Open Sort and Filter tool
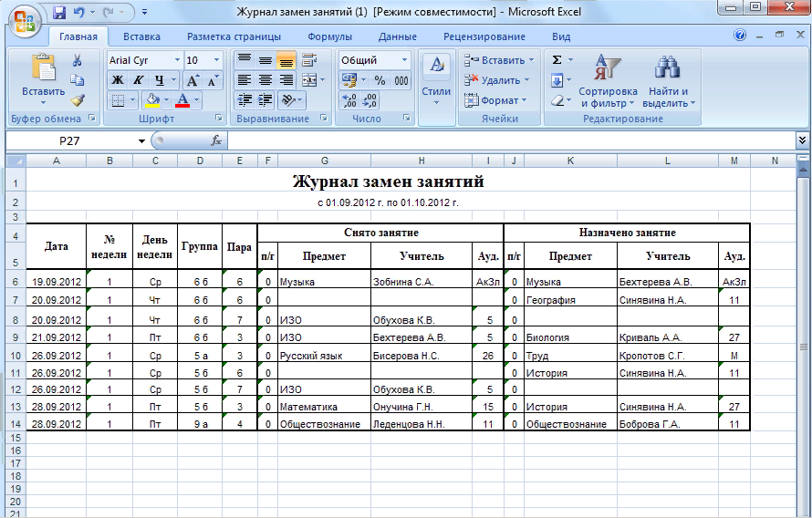This screenshot has height=518, width=812. pyautogui.click(x=608, y=81)
